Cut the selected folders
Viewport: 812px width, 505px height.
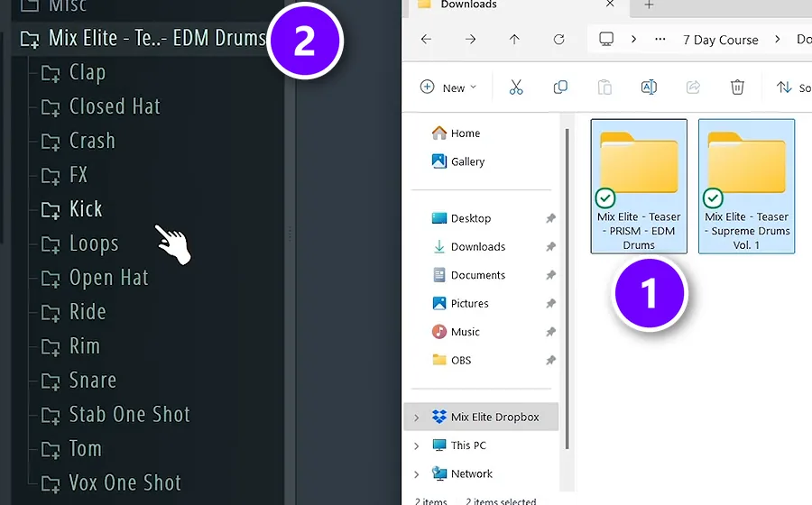516,87
